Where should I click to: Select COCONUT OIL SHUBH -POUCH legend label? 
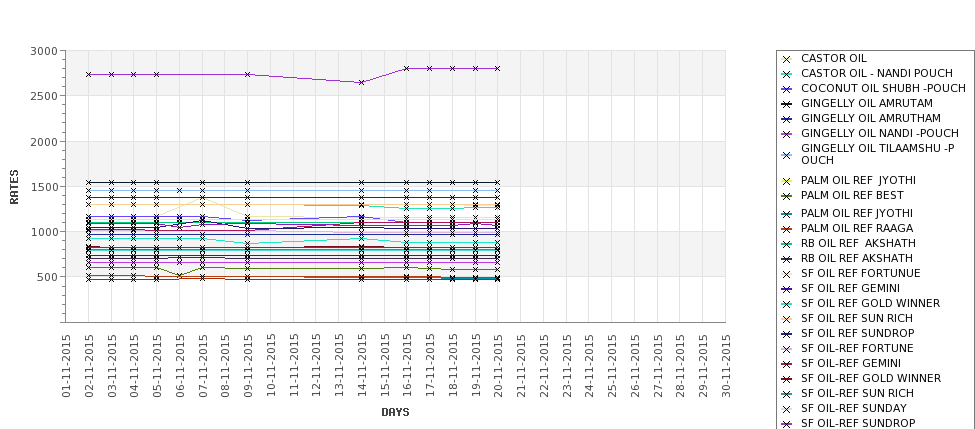click(883, 88)
